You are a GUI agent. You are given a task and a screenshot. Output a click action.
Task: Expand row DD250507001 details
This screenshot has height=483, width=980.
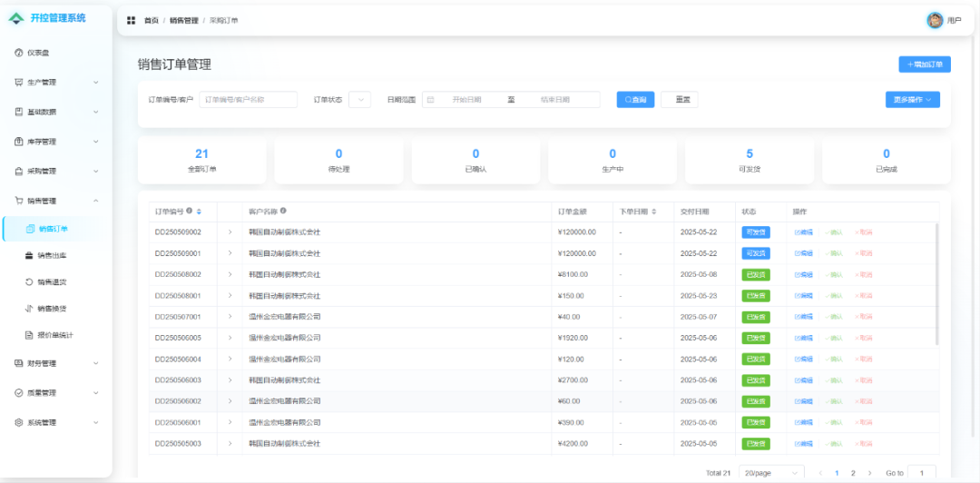[x=230, y=317]
